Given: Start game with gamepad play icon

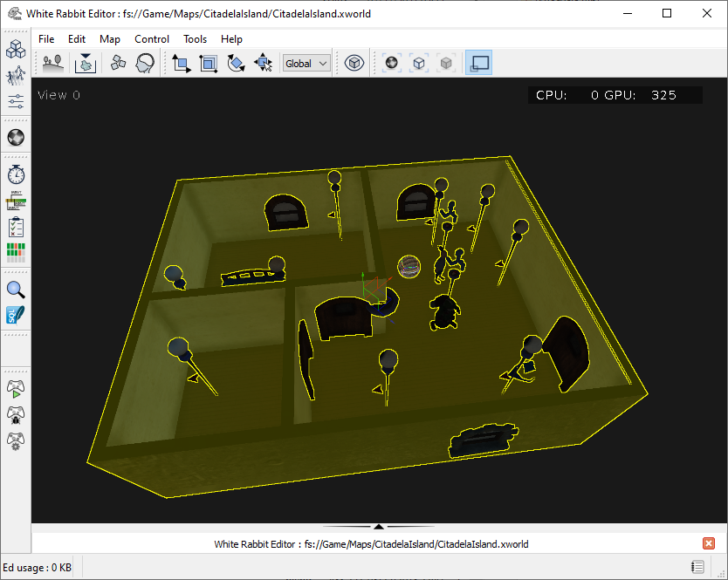Looking at the screenshot, I should click(x=16, y=389).
